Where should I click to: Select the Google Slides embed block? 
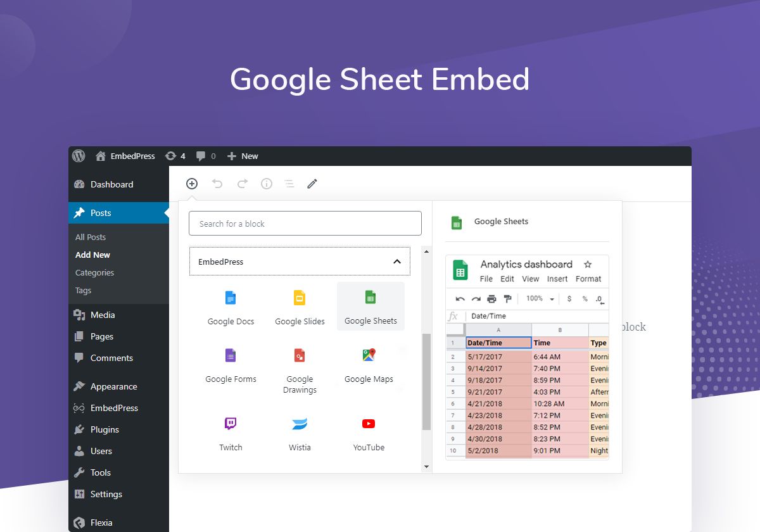[x=300, y=306]
